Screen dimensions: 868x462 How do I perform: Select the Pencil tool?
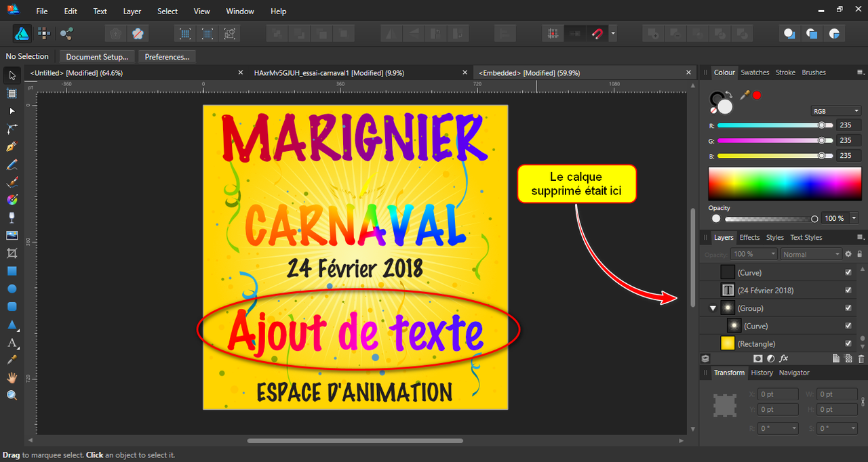tap(12, 165)
